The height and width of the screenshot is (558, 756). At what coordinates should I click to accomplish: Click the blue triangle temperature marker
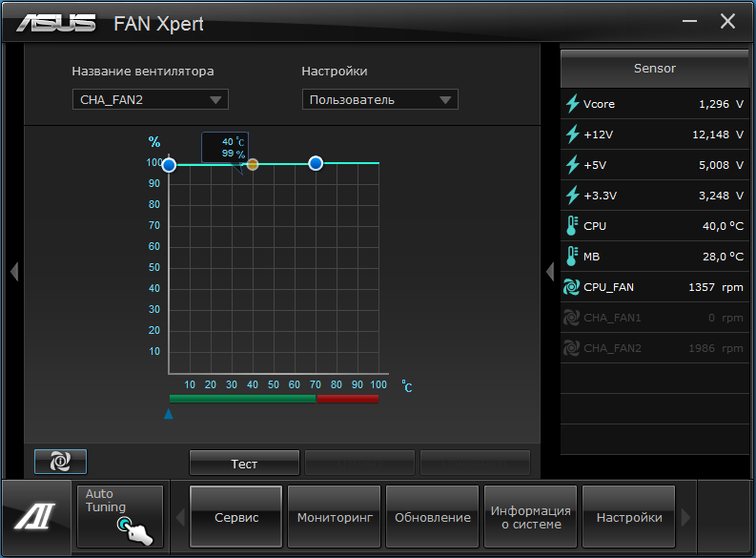169,414
